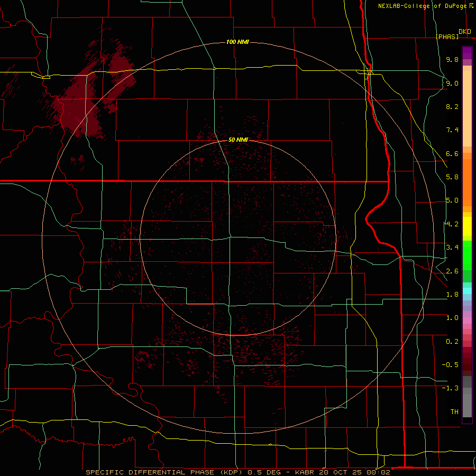Image resolution: width=476 pixels, height=476 pixels.
Task: Click the KABR station ID in caption
Action: (x=305, y=472)
